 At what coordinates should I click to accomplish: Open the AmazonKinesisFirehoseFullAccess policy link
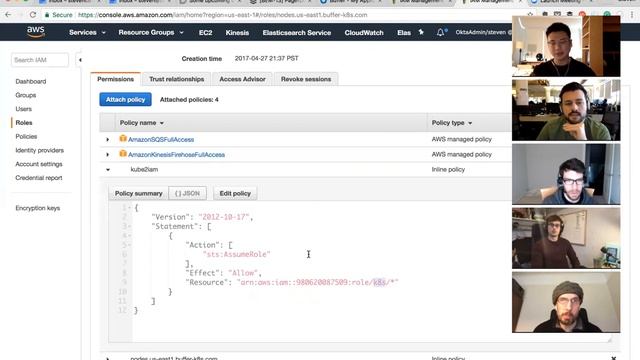[x=176, y=155]
